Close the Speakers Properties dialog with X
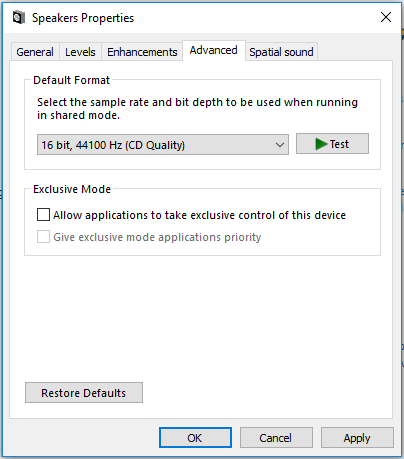Screen dimensions: 404x459 pyautogui.click(x=386, y=17)
